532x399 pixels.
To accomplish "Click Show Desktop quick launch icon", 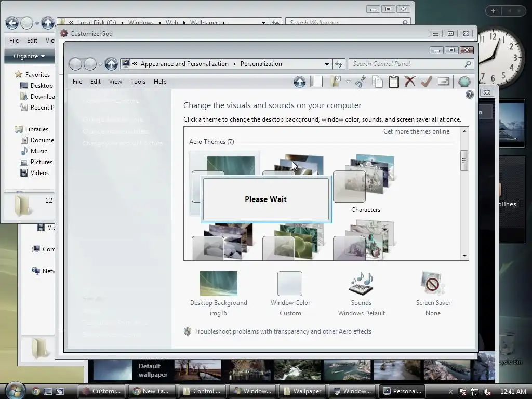I will tap(47, 391).
